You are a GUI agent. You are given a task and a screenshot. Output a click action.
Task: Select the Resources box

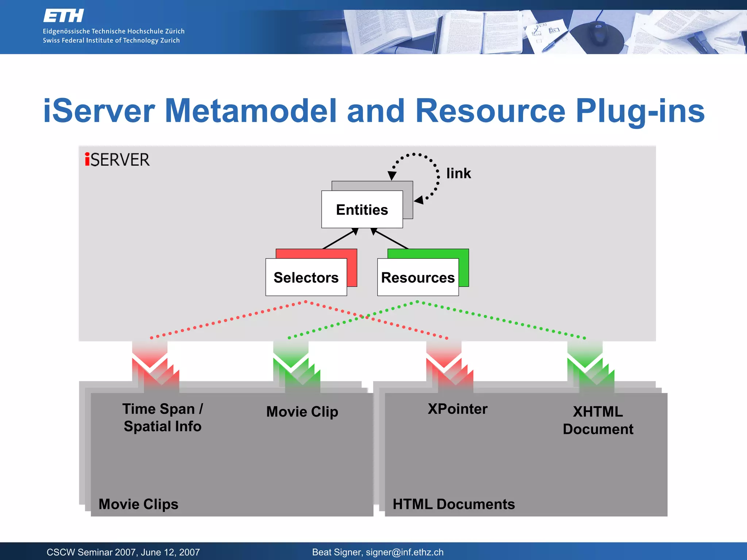(418, 277)
